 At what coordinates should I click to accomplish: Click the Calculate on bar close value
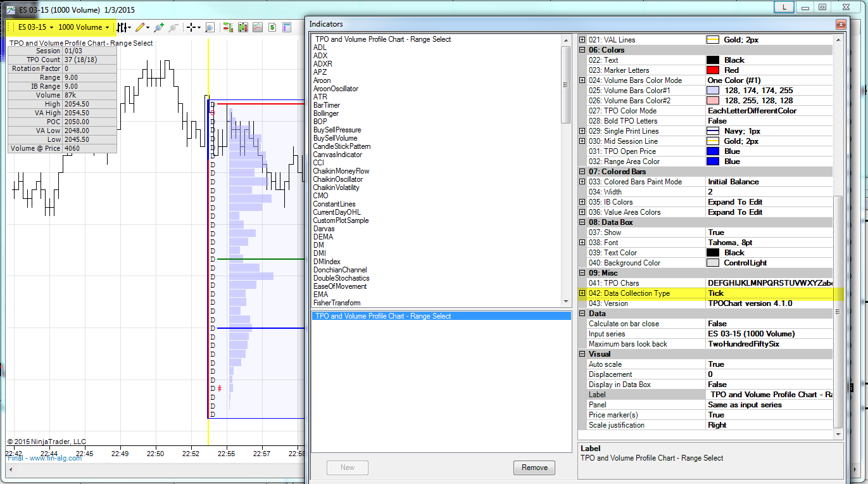click(x=769, y=324)
